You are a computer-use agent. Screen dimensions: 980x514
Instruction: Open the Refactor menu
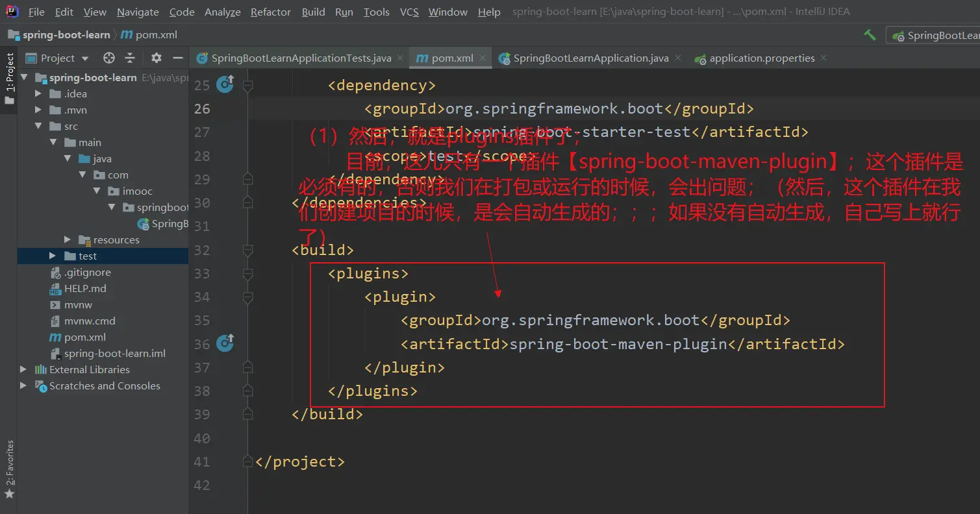271,12
